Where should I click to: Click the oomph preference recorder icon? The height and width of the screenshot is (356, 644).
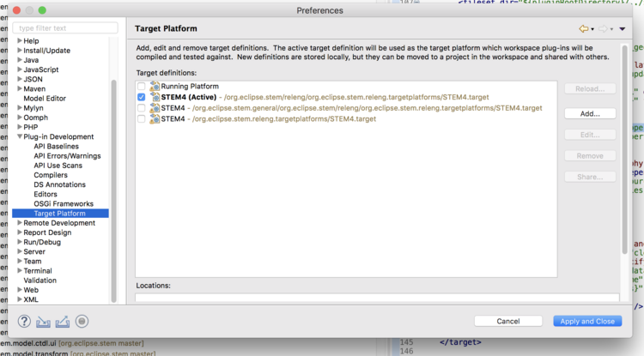(x=82, y=321)
